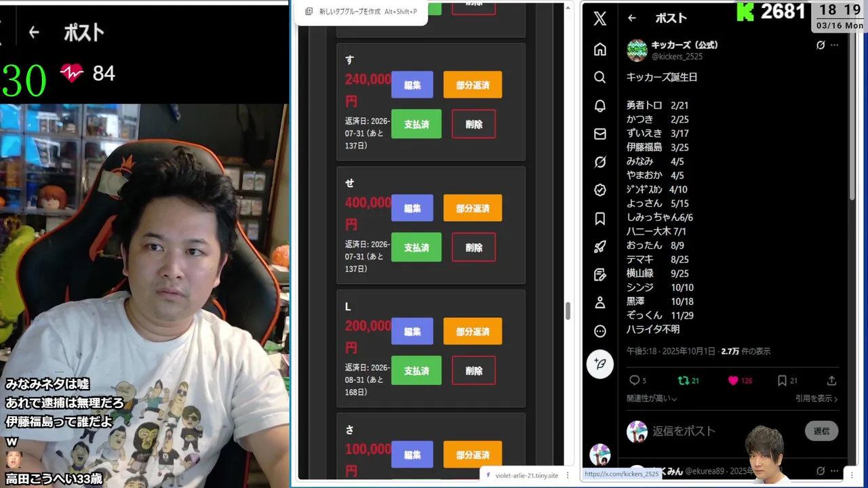Mark せ entry as 支払済
This screenshot has width=868, height=488.
pos(416,247)
